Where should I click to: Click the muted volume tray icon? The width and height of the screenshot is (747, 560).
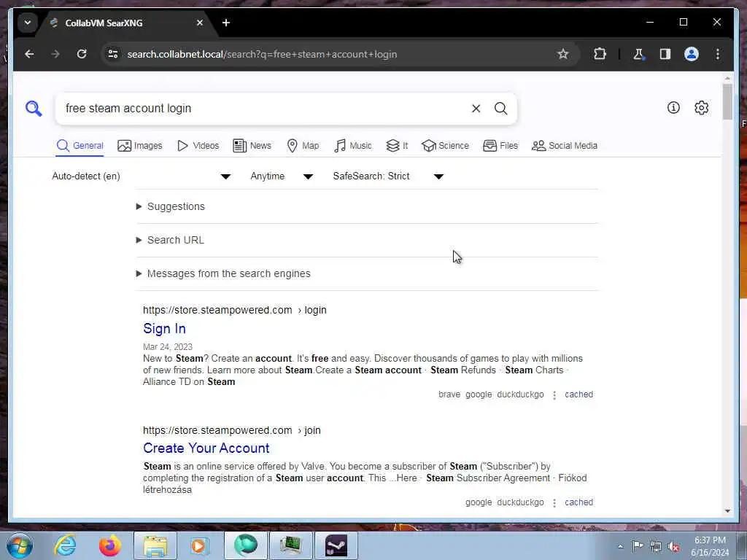(673, 547)
